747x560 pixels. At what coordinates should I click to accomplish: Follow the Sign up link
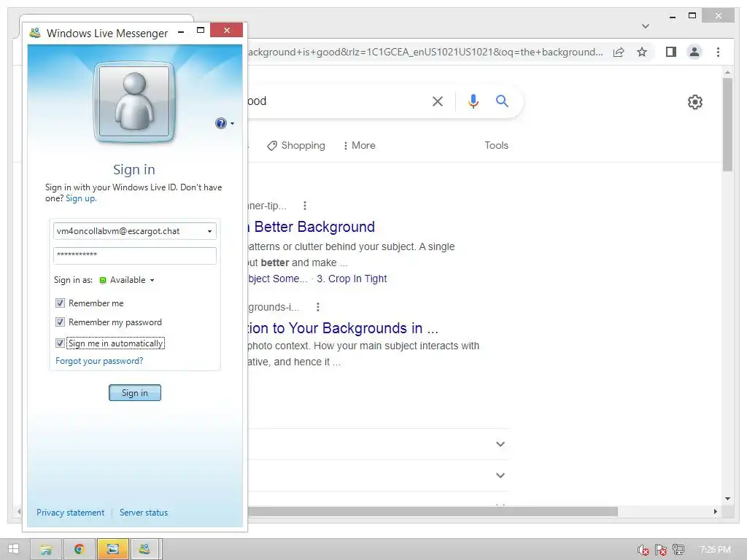[81, 198]
